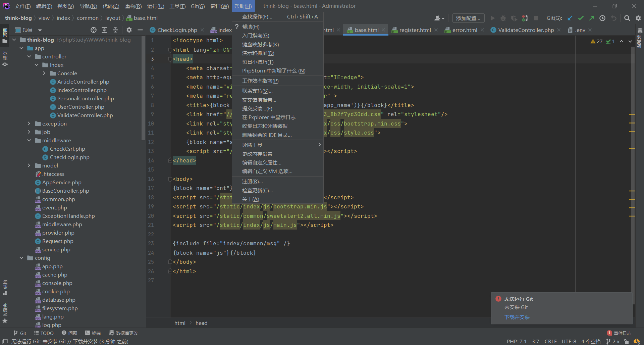
Task: Select database.php in config folder
Action: (55, 300)
